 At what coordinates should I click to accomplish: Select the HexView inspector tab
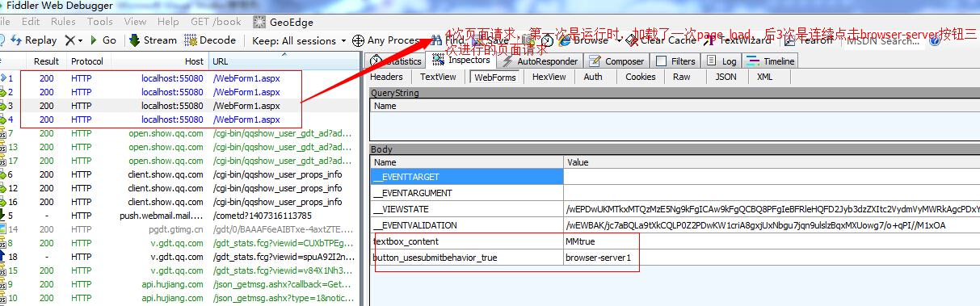click(549, 77)
